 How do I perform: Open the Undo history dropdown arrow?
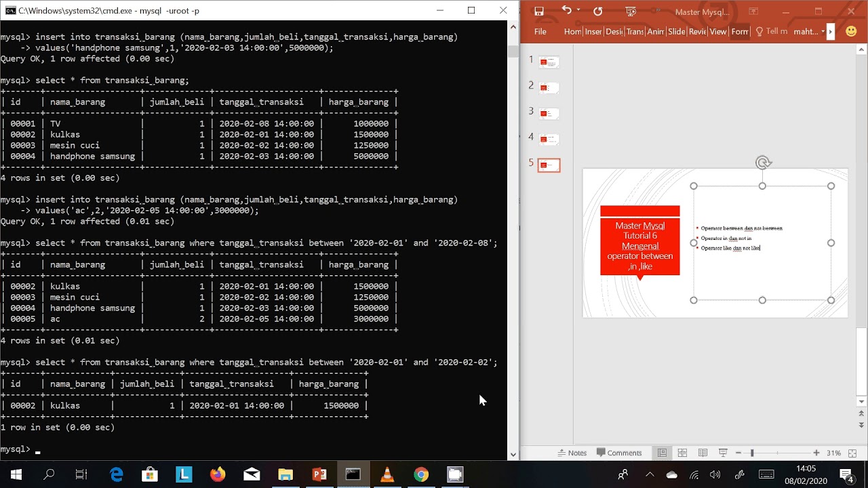click(x=578, y=11)
